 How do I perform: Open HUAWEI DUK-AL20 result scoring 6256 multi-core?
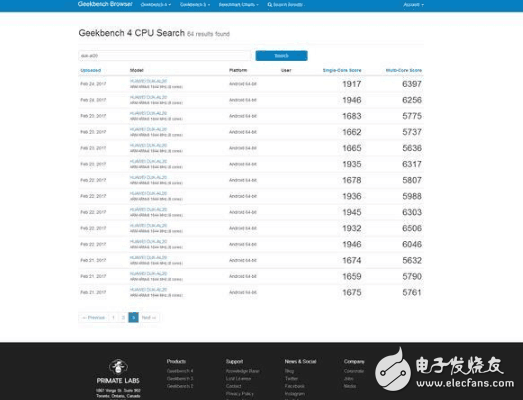click(148, 97)
